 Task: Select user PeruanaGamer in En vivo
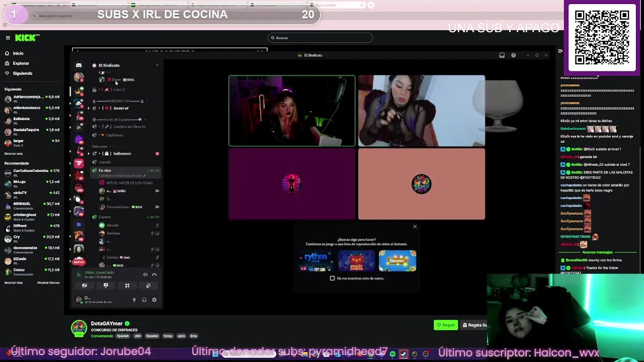pos(128,207)
